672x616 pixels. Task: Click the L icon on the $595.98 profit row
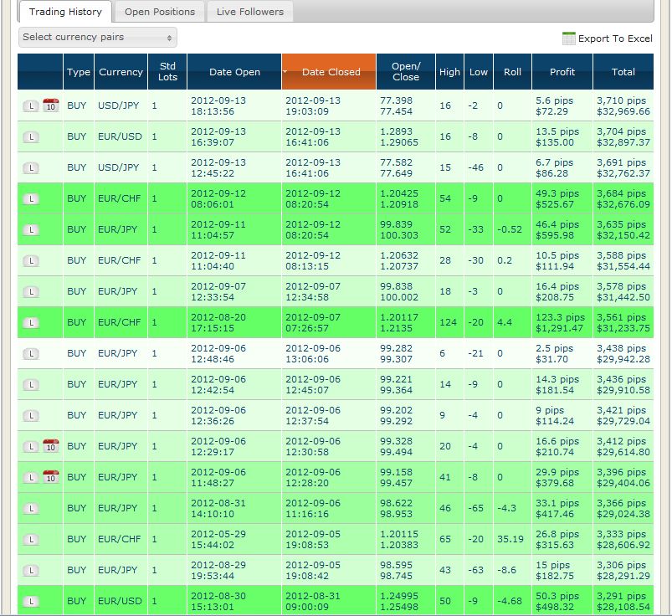point(31,230)
